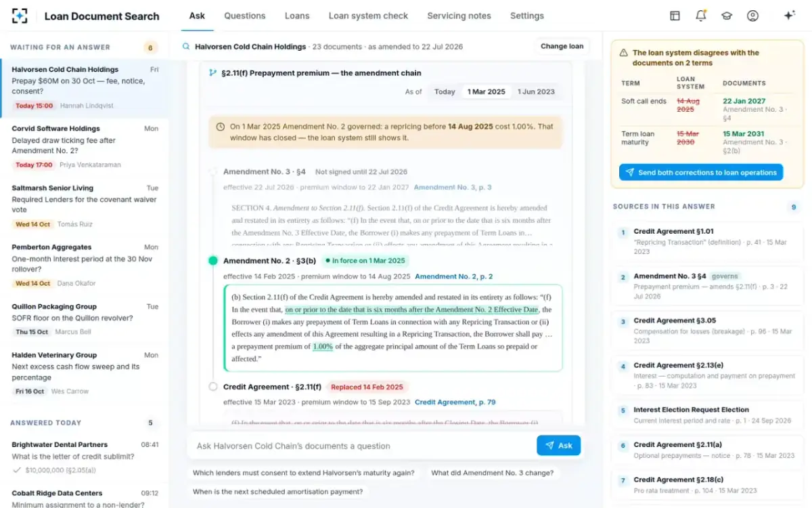The height and width of the screenshot is (508, 812).
Task: Click the Today 17:00 due tag
Action: click(35, 165)
